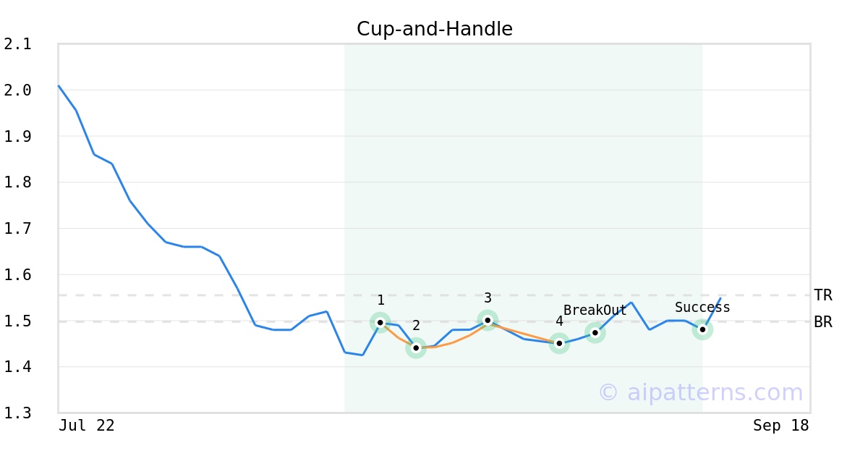868x456 pixels.
Task: Click the TR resistance line label
Action: coord(823,295)
